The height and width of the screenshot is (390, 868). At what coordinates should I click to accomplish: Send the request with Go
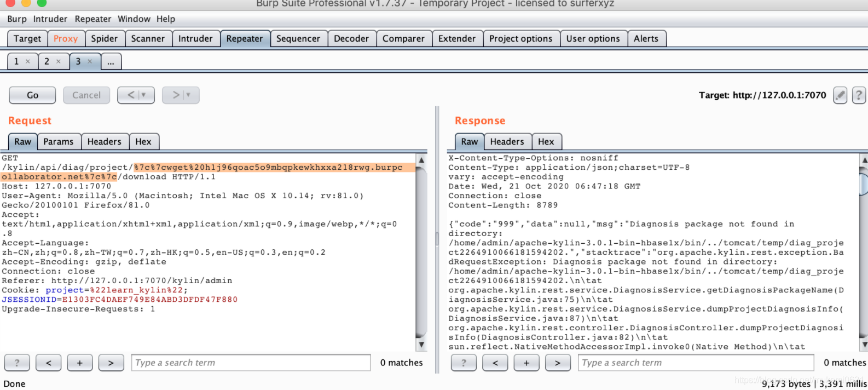tap(33, 95)
